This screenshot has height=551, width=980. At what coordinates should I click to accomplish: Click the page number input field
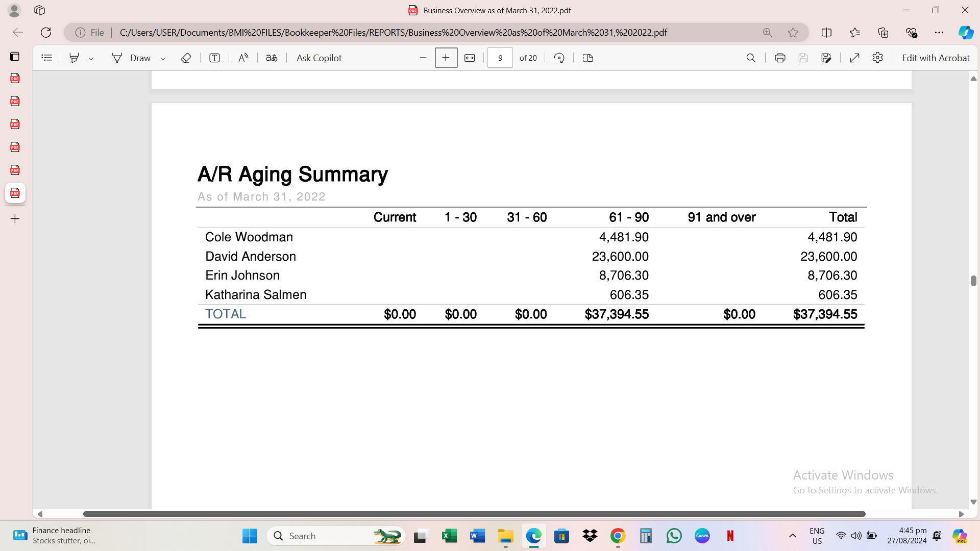tap(500, 58)
